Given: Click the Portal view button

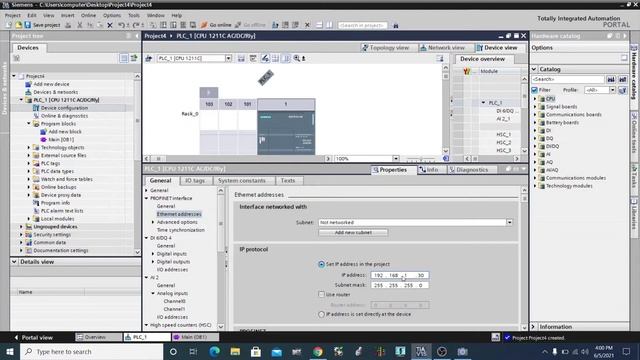Looking at the screenshot, I should pyautogui.click(x=33, y=338).
